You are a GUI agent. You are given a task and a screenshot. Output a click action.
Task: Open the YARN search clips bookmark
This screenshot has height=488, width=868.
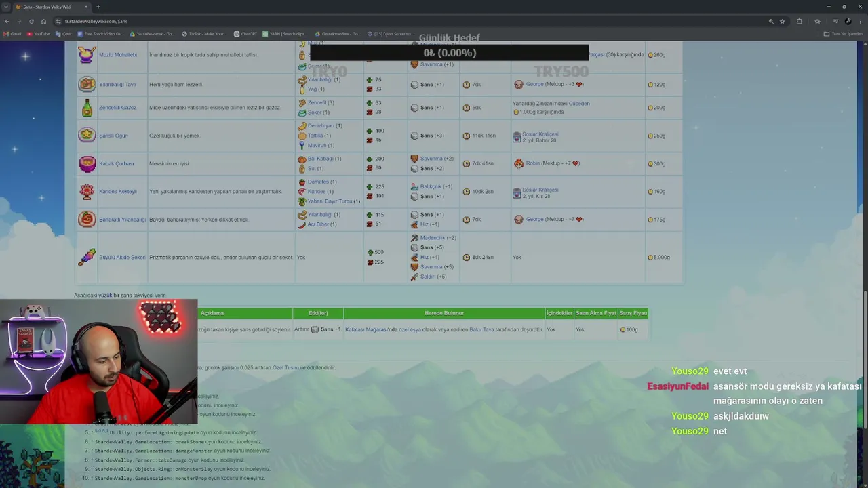pyautogui.click(x=284, y=34)
